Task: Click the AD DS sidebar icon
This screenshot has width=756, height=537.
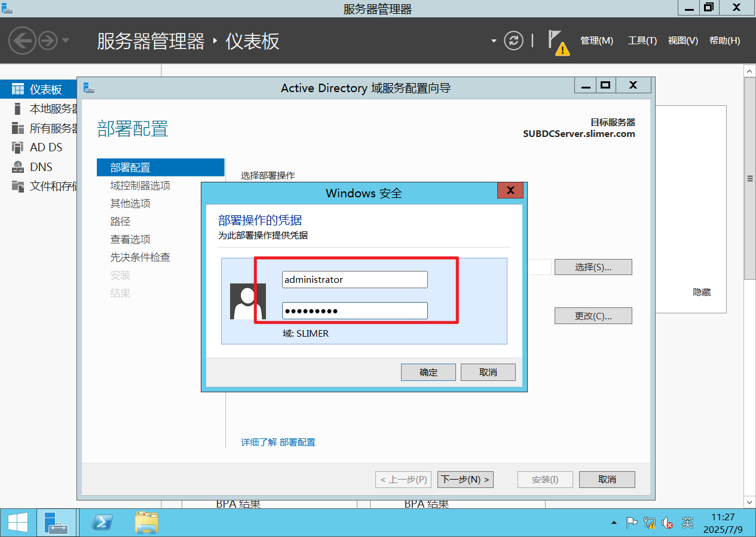Action: (x=18, y=147)
